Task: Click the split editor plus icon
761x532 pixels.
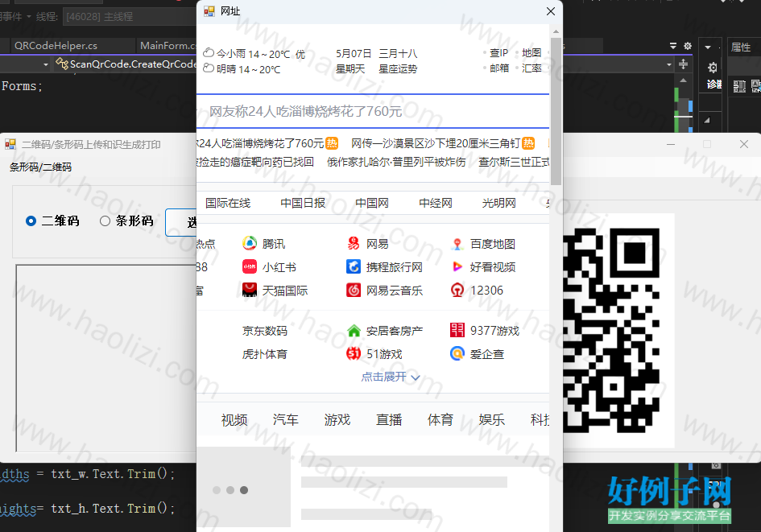Action: click(684, 64)
